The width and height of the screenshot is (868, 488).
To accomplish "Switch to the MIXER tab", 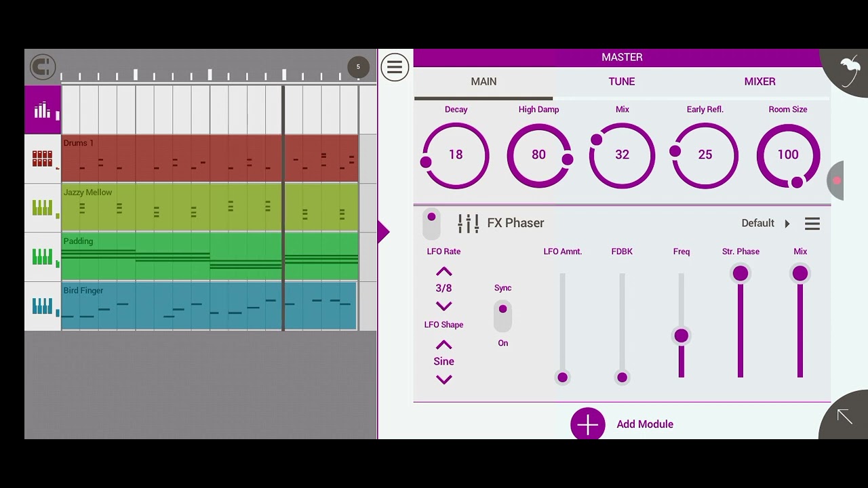I will [759, 81].
